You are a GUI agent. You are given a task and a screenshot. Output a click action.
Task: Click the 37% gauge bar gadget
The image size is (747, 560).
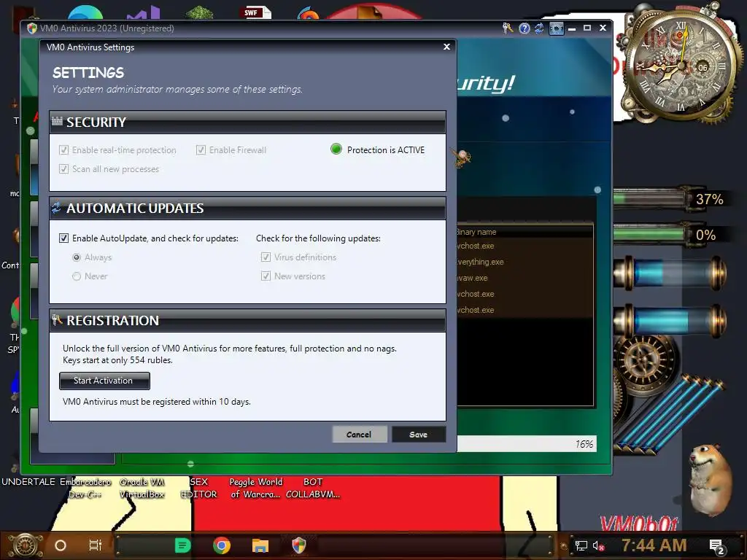pos(670,198)
